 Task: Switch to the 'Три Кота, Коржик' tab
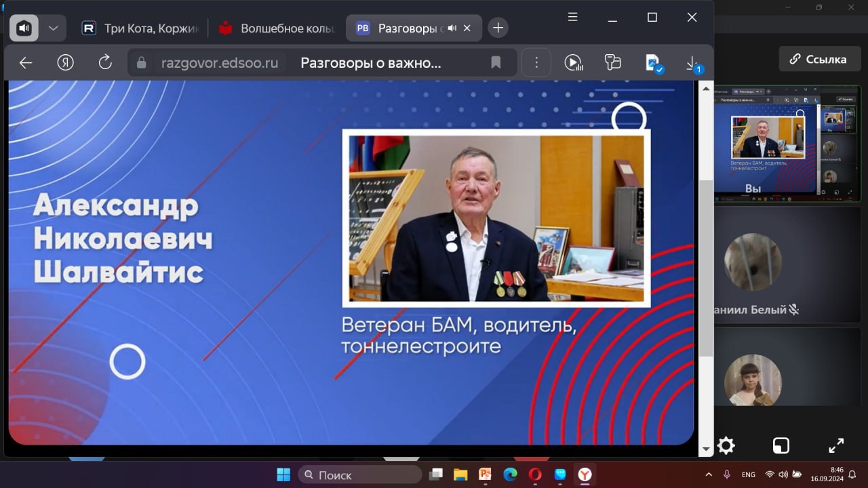click(140, 28)
